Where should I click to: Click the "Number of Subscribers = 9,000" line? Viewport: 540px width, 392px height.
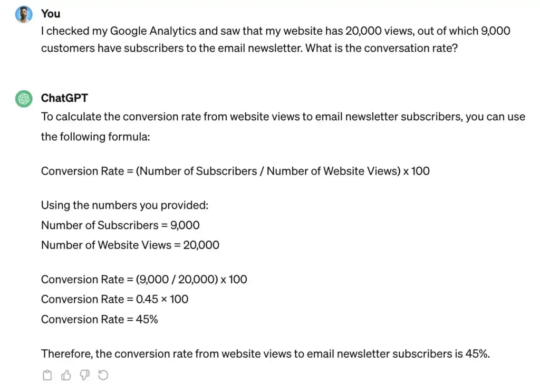120,225
